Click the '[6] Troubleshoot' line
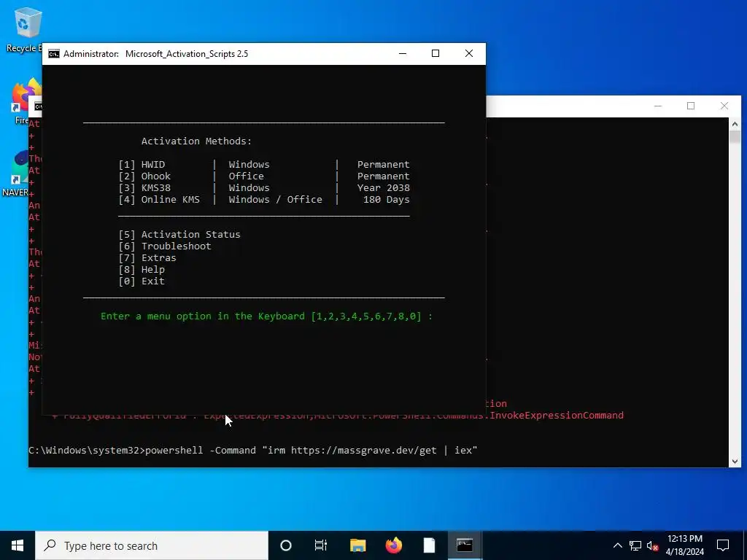The height and width of the screenshot is (560, 747). point(165,246)
